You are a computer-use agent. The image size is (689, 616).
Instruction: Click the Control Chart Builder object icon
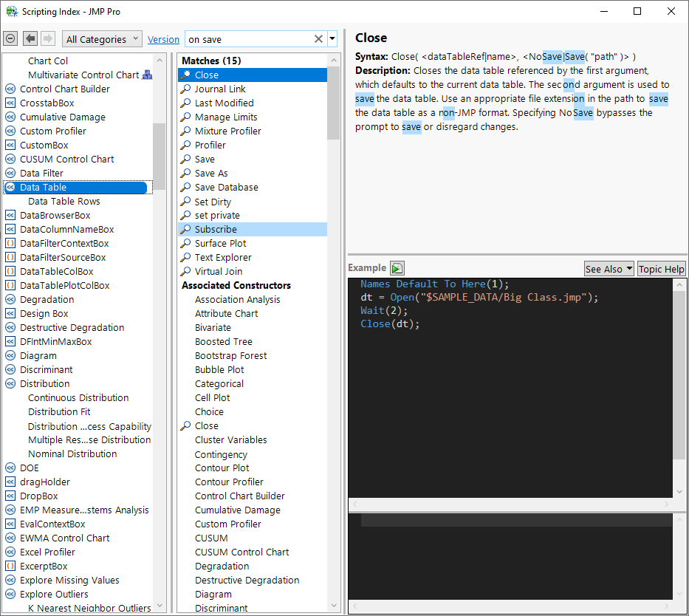[10, 89]
